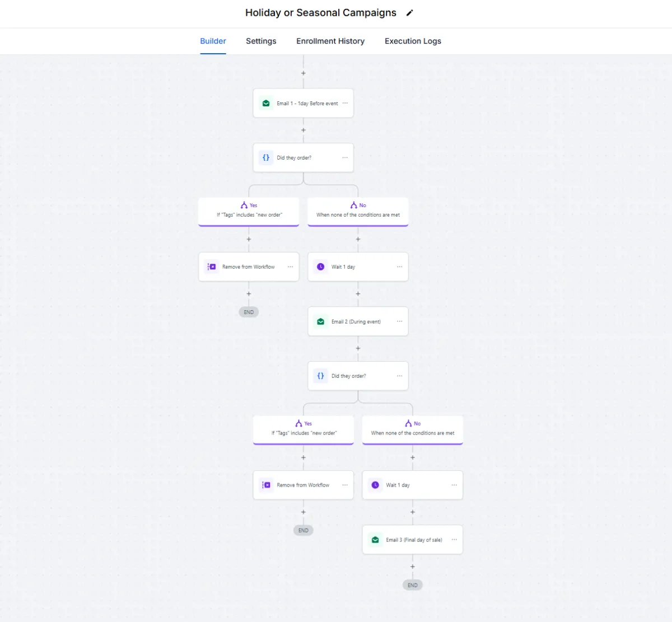Open three-dot menu on lower Remove from Workflow

click(x=345, y=485)
